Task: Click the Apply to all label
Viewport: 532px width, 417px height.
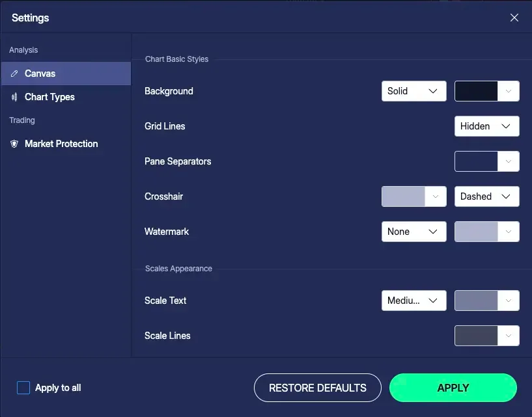Action: [58, 388]
